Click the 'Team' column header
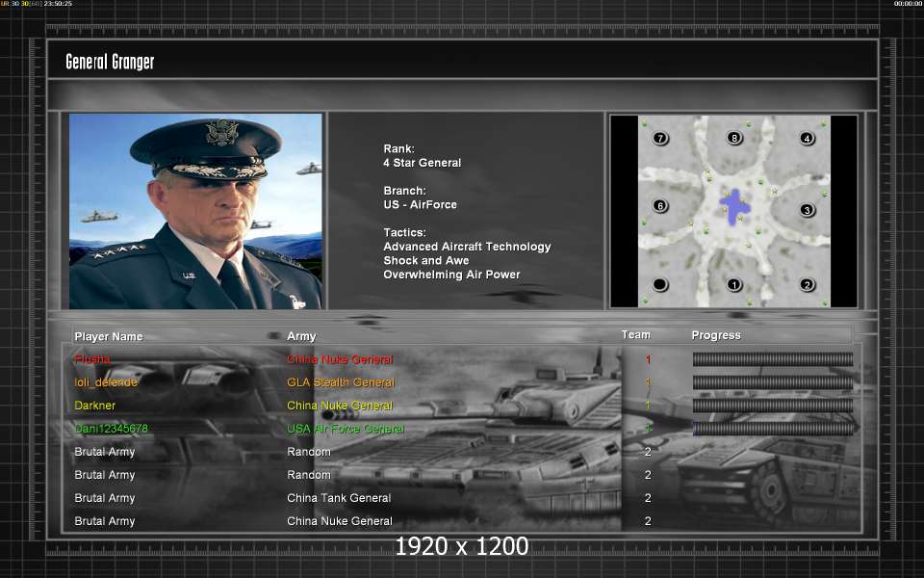 click(x=636, y=334)
